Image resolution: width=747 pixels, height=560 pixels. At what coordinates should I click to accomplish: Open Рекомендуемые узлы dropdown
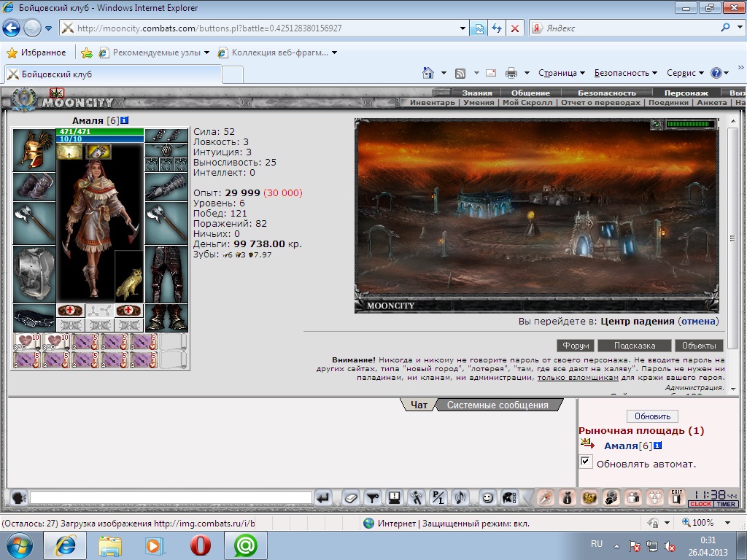coord(206,52)
